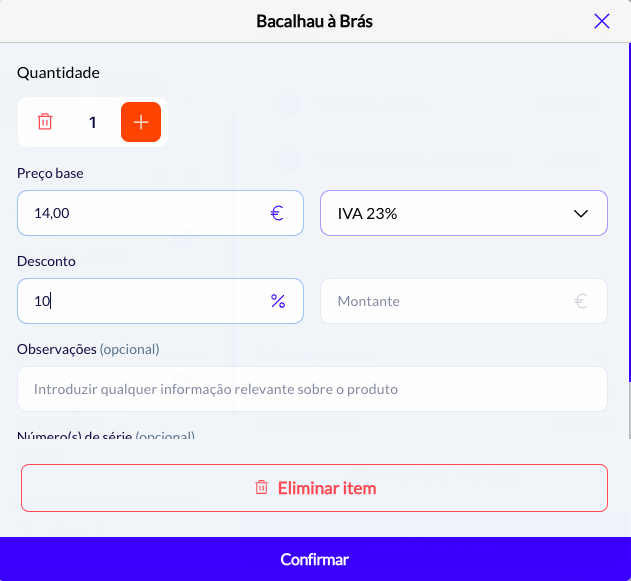Click the vertical scrollbar on the right edge
The width and height of the screenshot is (631, 581).
[x=629, y=200]
